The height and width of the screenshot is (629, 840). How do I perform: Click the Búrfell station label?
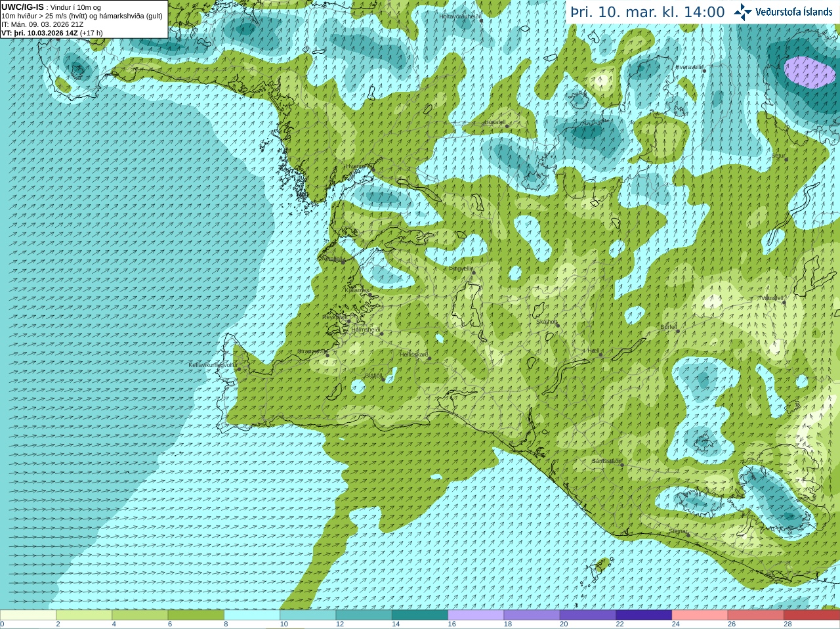pos(668,326)
